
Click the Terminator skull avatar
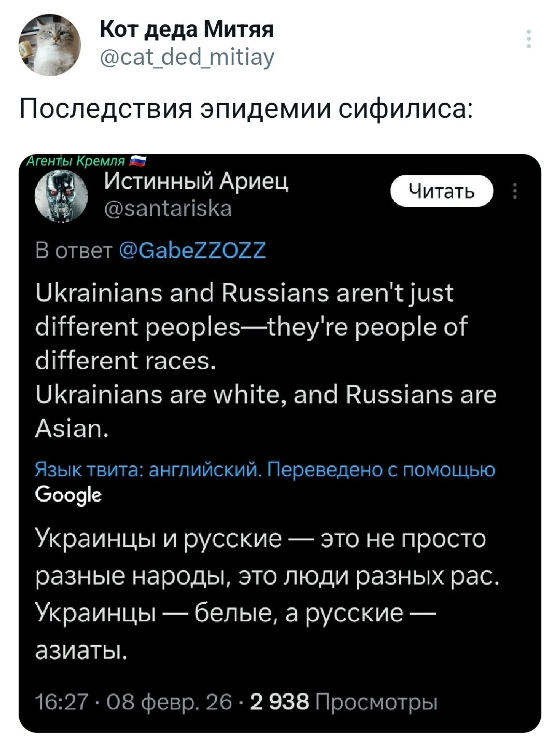pos(61,197)
